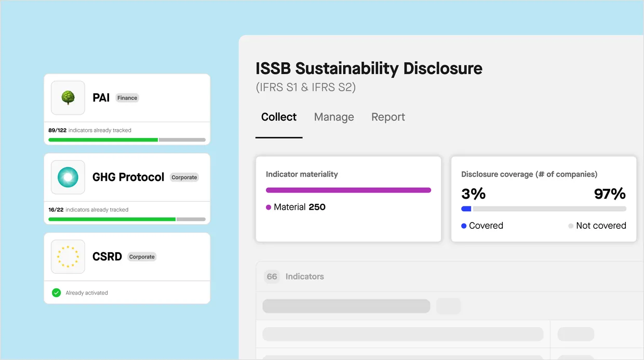Click the green Already activated checkmark
Image resolution: width=644 pixels, height=360 pixels.
(57, 293)
